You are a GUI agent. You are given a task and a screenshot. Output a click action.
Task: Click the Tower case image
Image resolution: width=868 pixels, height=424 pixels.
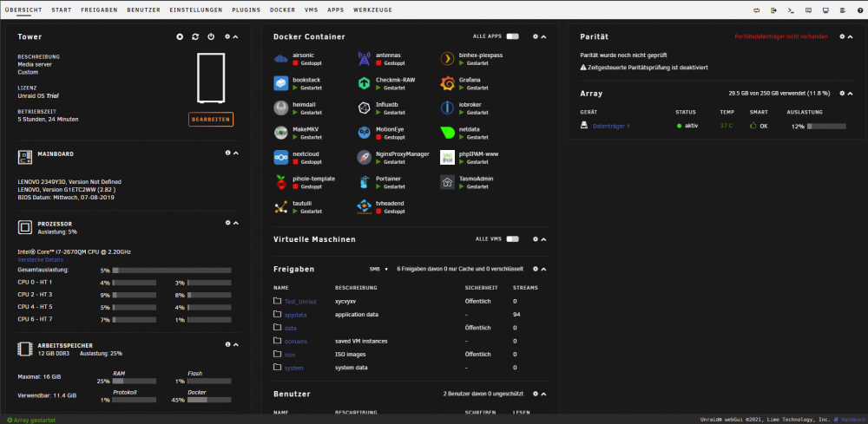click(x=211, y=77)
